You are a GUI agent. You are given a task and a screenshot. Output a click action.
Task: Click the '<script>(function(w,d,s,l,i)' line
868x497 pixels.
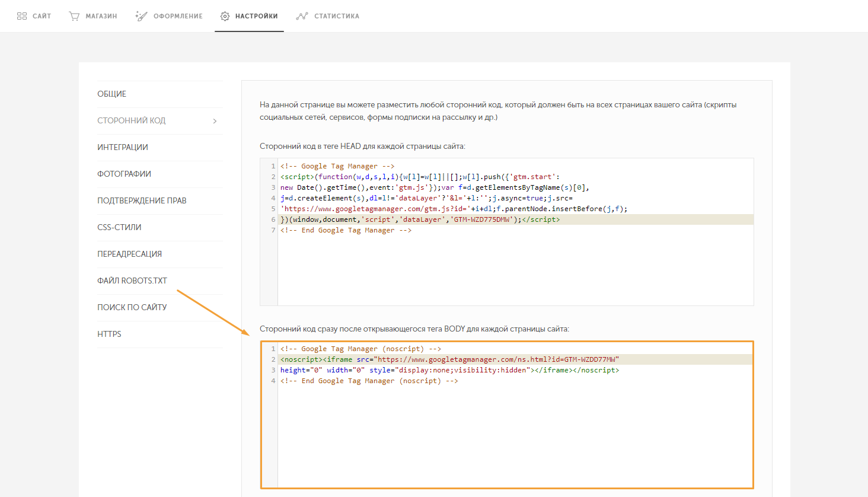pyautogui.click(x=420, y=177)
